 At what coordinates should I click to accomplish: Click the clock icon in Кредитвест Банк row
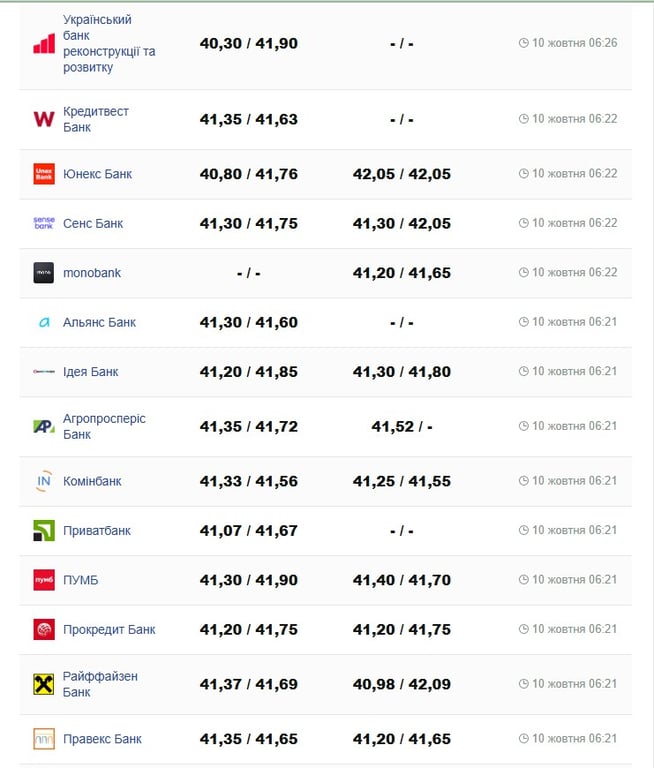click(523, 119)
